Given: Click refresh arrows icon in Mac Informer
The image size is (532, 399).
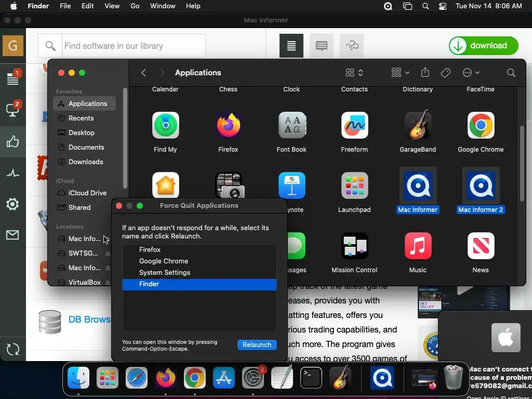Looking at the screenshot, I should tap(13, 349).
